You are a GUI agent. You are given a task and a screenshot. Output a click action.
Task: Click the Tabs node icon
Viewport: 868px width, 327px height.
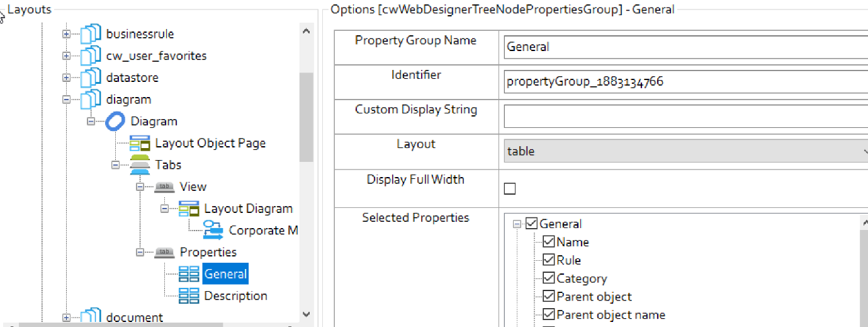coord(139,165)
